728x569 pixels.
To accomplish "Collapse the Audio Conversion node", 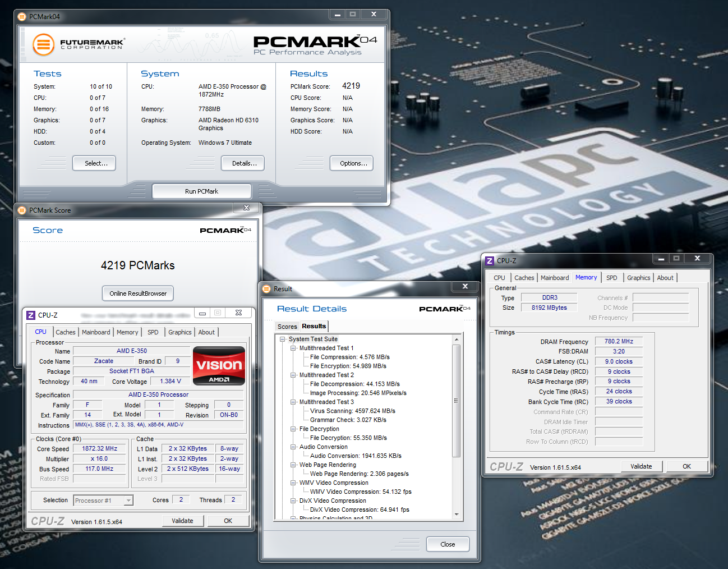I will [293, 447].
